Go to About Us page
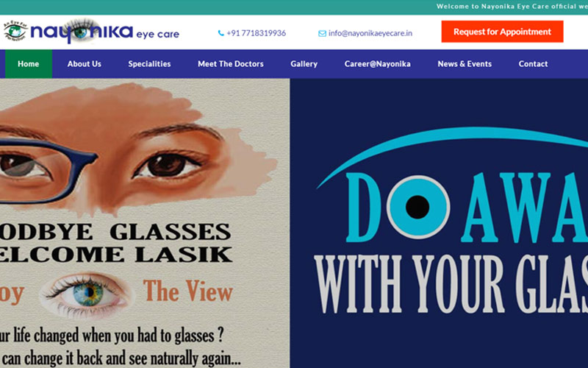This screenshot has width=588, height=368. coord(85,64)
